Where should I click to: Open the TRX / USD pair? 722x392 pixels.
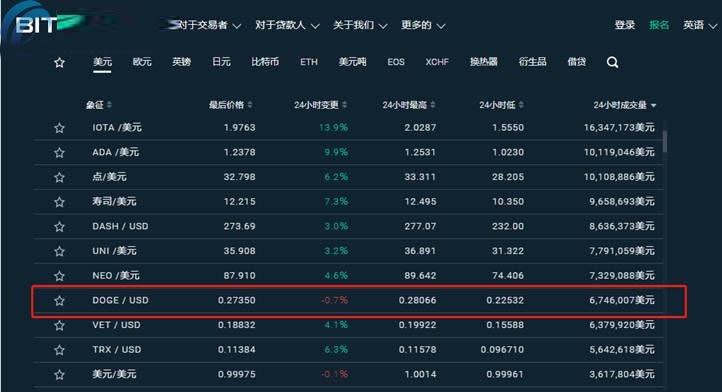point(116,350)
